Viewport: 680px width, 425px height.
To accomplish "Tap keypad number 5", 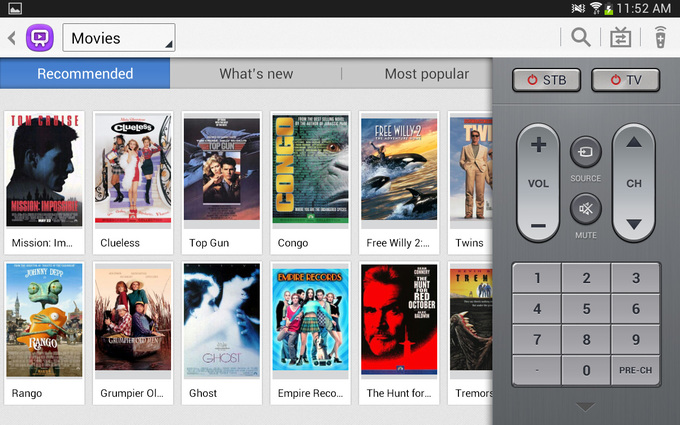I will 586,309.
